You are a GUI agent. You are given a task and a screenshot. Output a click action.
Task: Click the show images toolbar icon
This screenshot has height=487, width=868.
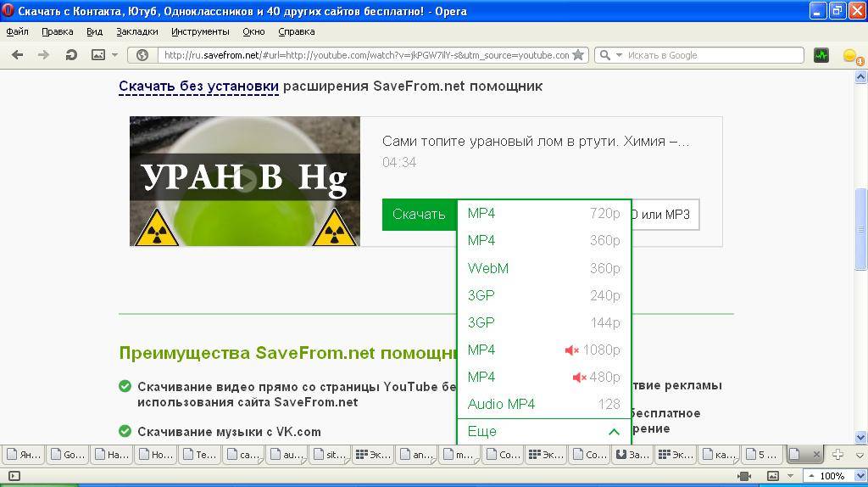pos(98,55)
